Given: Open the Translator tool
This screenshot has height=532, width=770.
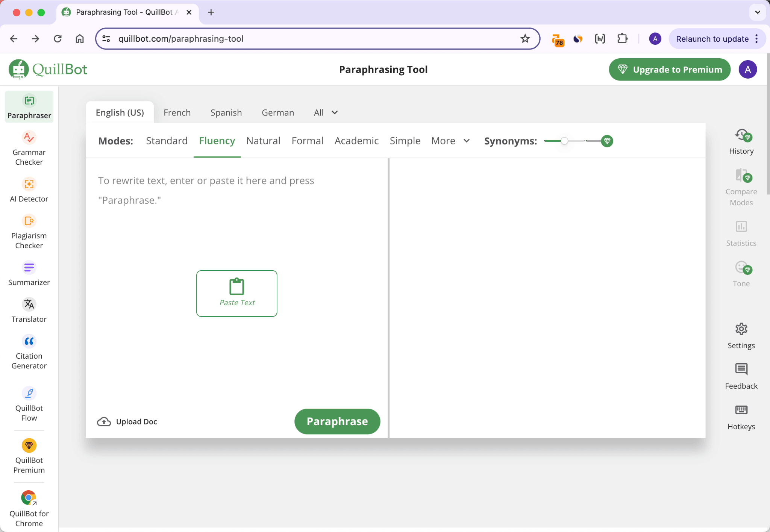Looking at the screenshot, I should click(x=29, y=310).
